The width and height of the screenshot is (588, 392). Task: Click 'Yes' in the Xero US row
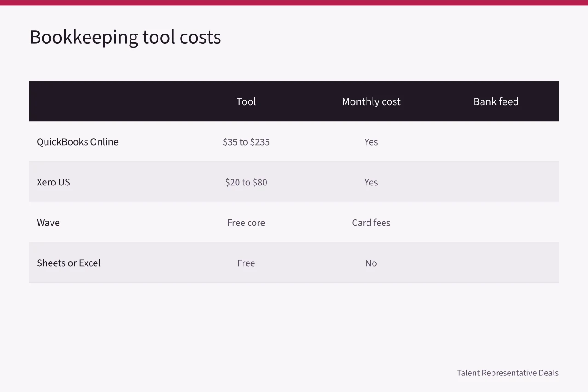click(x=371, y=182)
